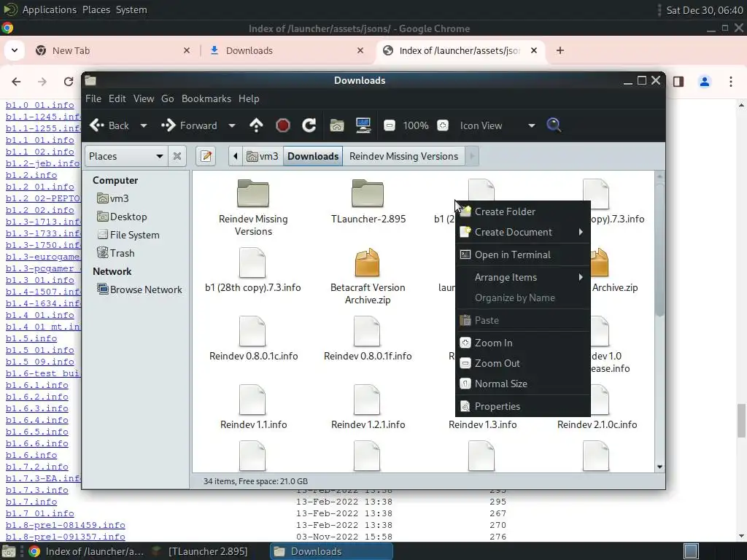This screenshot has width=747, height=560.
Task: Close the Places side pane
Action: point(177,156)
